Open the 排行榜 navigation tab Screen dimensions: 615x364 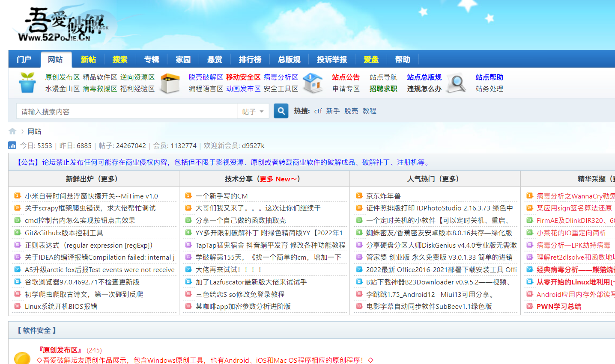coord(250,59)
